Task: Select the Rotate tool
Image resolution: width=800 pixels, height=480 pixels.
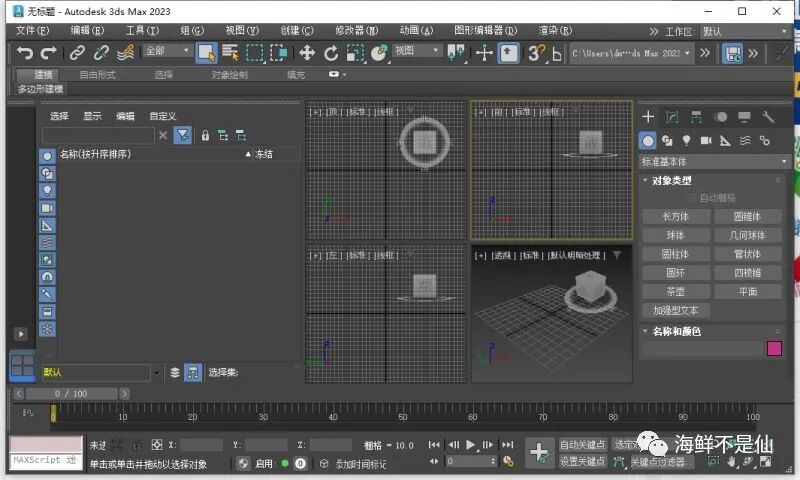Action: (x=331, y=53)
